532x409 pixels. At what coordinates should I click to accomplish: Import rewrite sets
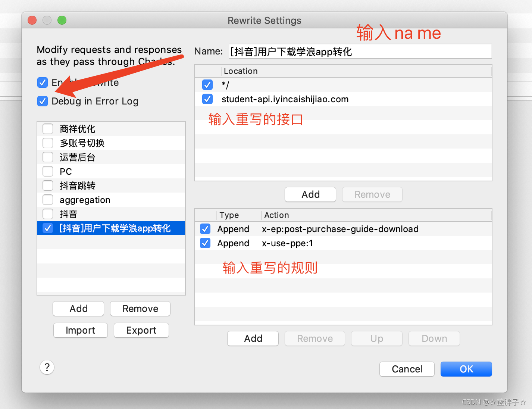(81, 330)
